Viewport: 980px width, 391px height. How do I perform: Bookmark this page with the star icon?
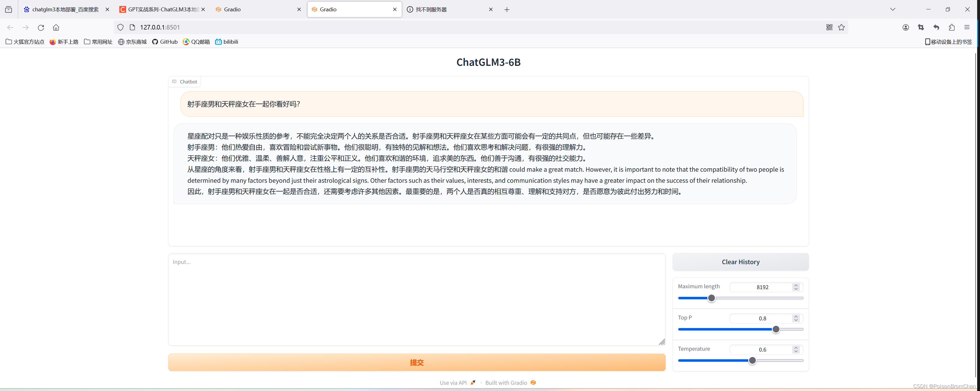click(841, 27)
